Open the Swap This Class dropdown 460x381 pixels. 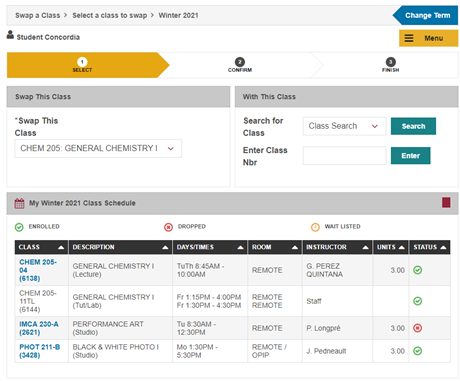[x=98, y=148]
